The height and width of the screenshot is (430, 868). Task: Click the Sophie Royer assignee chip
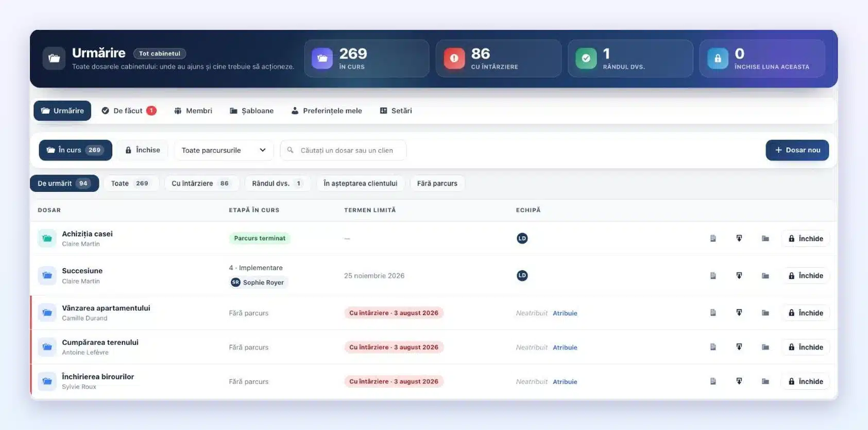(x=258, y=282)
